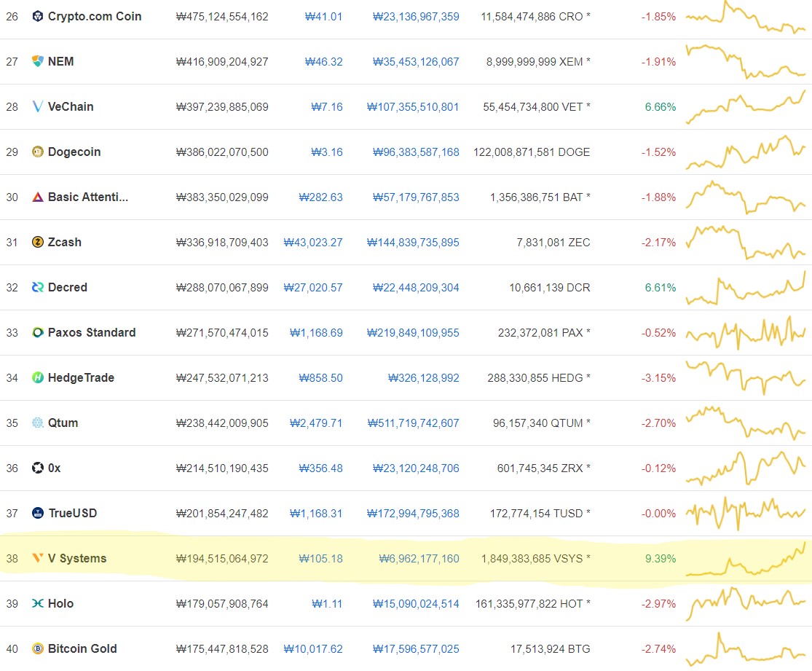Click 0x volume ₩23,120,248,706

416,468
